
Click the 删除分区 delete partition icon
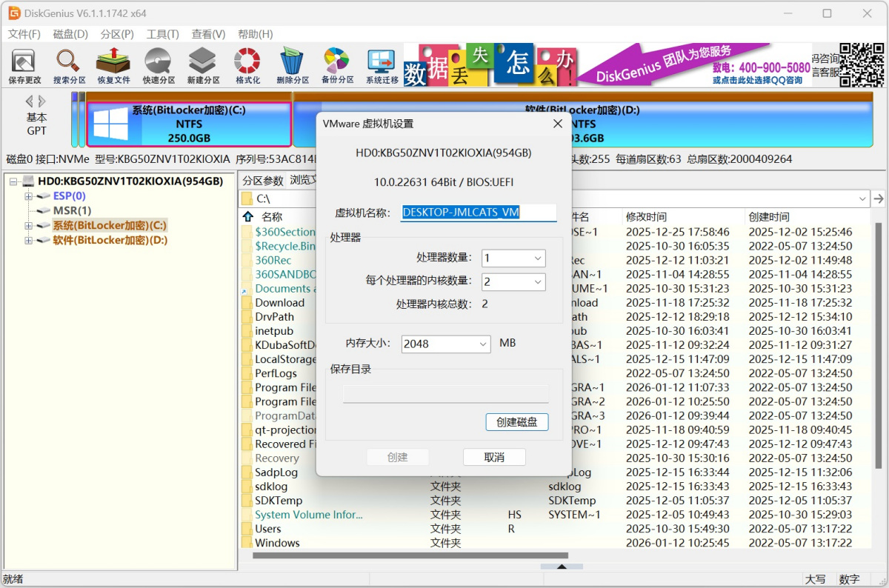(293, 65)
